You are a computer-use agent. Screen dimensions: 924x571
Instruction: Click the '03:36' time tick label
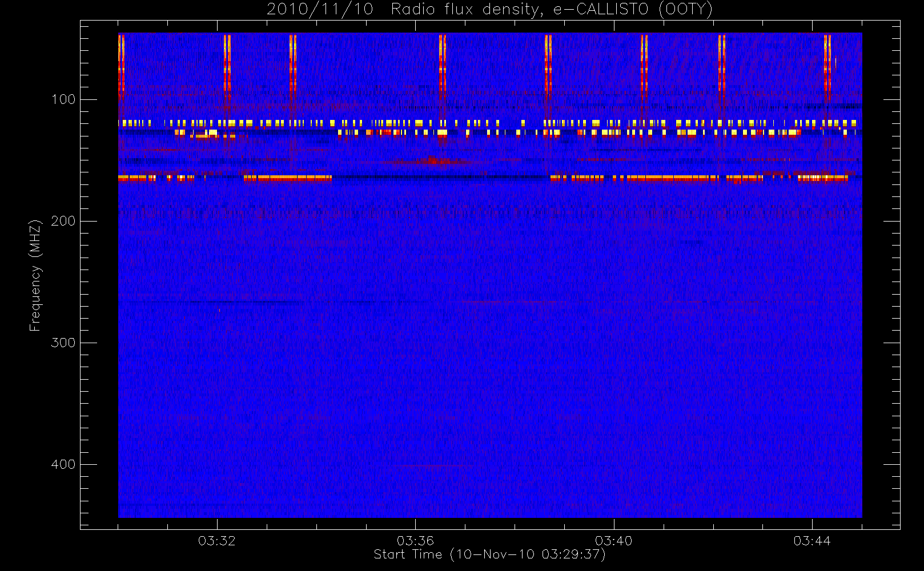point(415,541)
